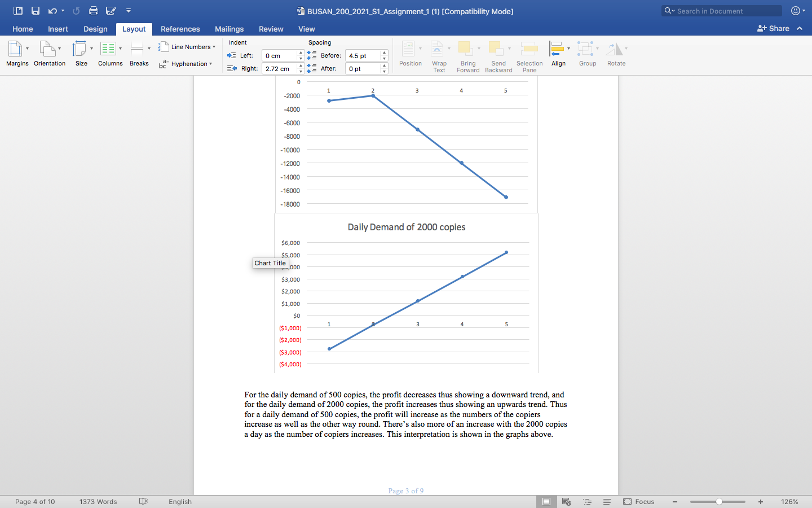The height and width of the screenshot is (508, 812).
Task: Click the "Page 3 of 9" footer text
Action: tap(406, 491)
